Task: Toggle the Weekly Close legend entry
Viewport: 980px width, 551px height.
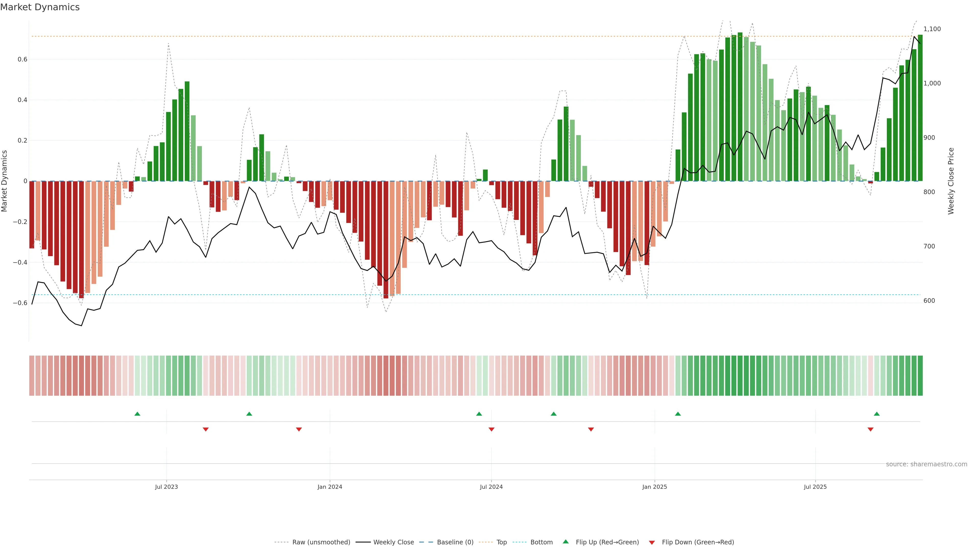Action: click(x=393, y=542)
